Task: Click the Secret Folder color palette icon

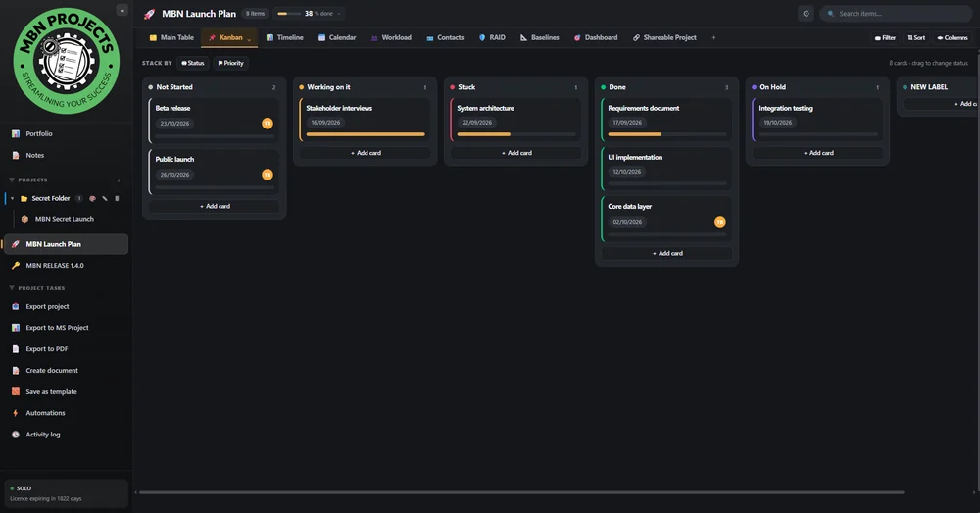Action: pos(92,198)
